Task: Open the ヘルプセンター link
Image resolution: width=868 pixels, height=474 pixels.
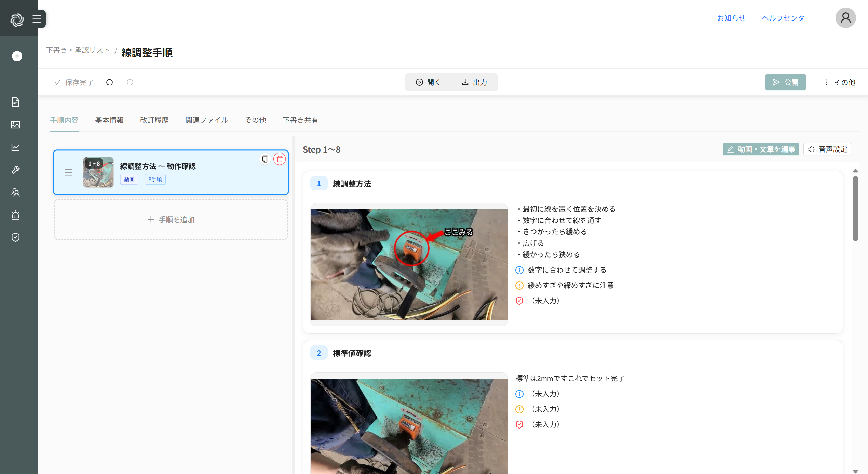Action: [x=787, y=18]
